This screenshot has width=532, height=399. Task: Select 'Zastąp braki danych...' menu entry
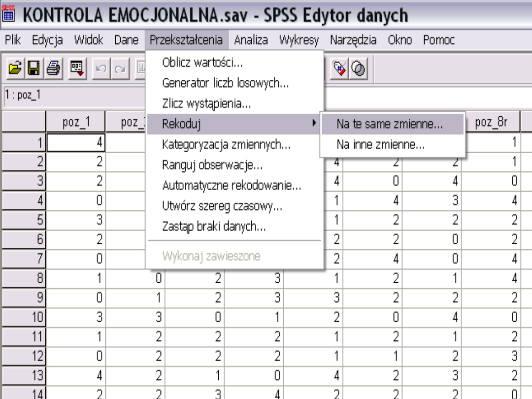pyautogui.click(x=214, y=227)
